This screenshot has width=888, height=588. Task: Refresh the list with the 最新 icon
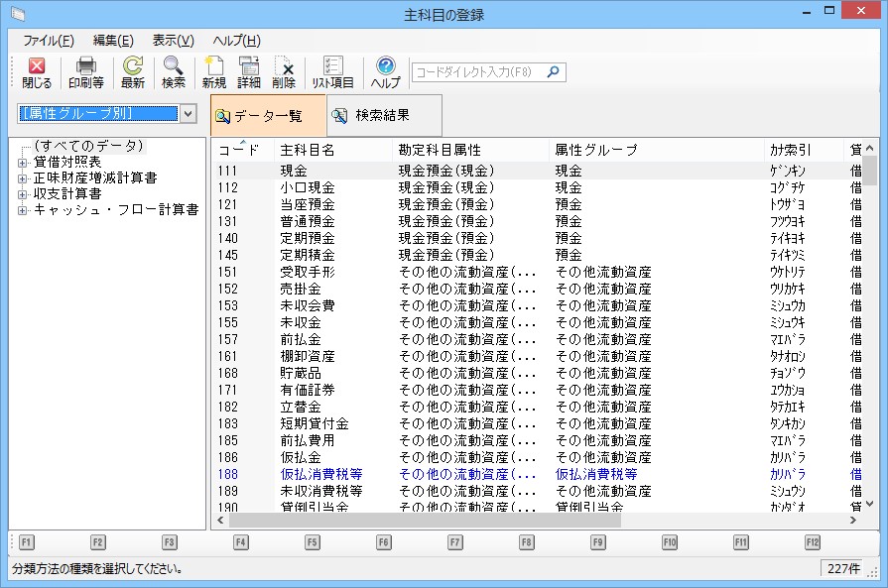tap(133, 72)
